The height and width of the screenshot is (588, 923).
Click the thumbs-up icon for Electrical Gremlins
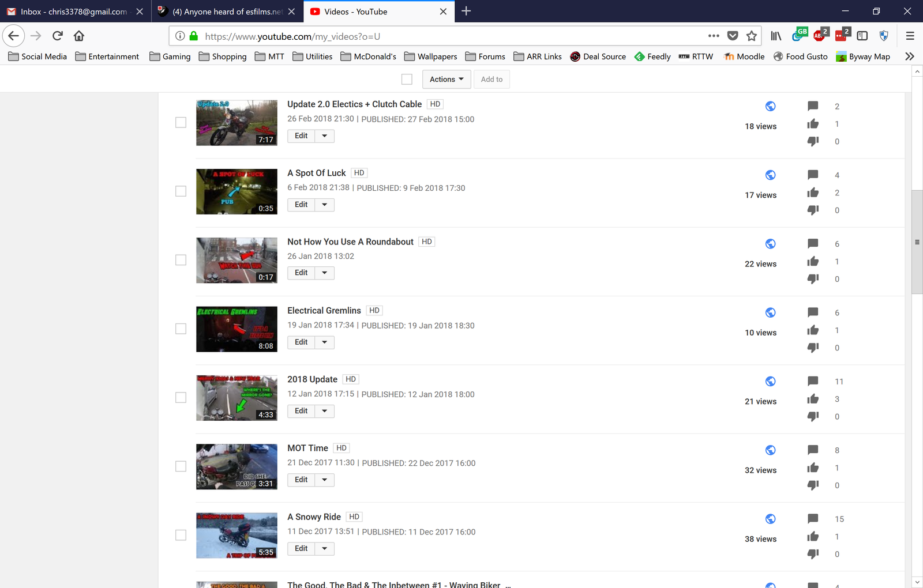813,330
